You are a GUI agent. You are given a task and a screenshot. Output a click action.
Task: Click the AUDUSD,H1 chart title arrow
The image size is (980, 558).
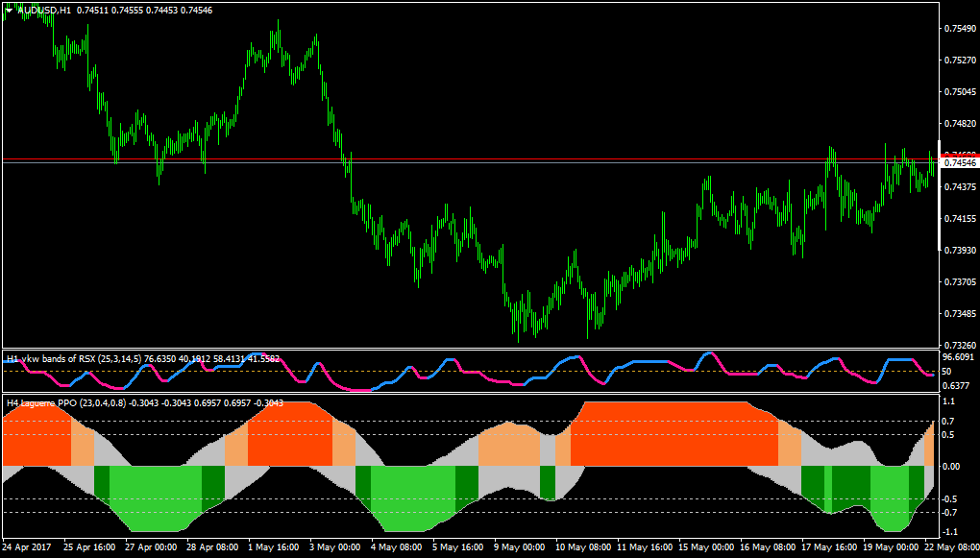tap(9, 10)
